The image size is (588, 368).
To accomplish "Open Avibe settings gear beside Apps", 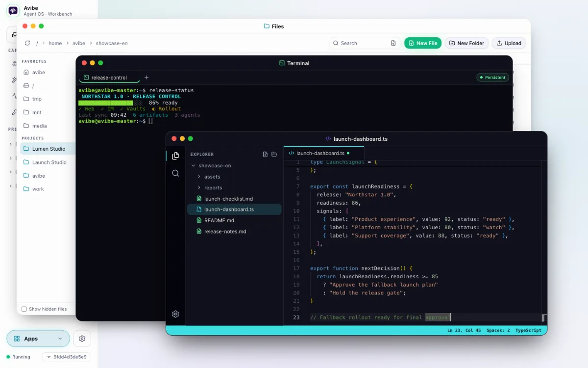I will click(x=82, y=339).
